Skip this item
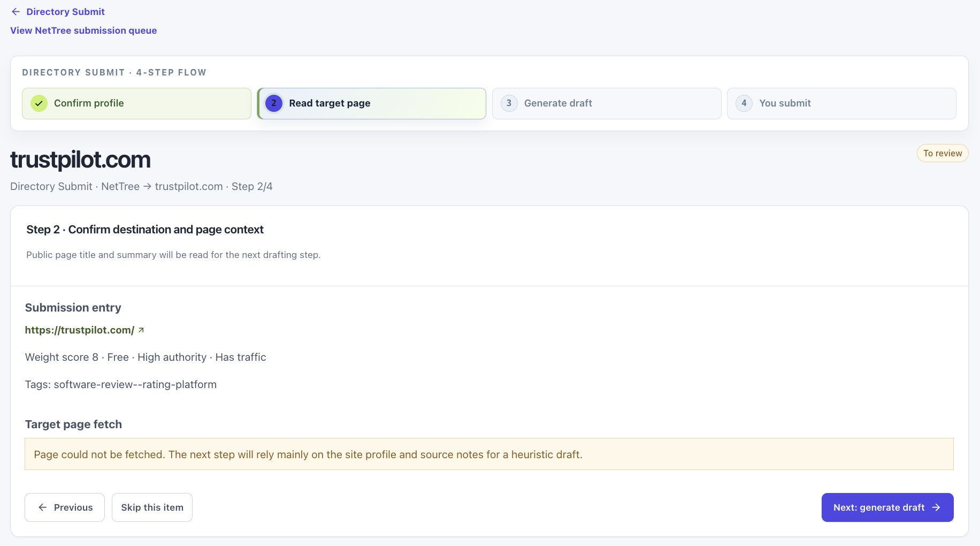The width and height of the screenshot is (980, 546). point(152,507)
